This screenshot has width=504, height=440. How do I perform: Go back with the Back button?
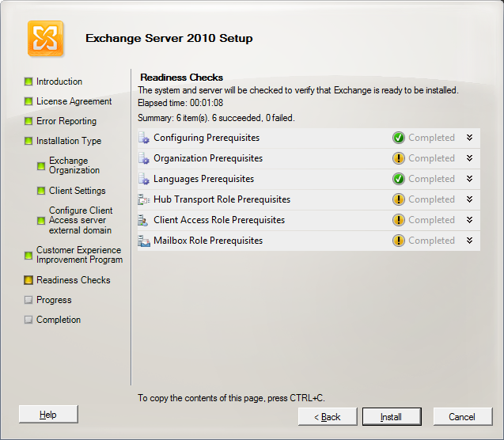coord(328,417)
